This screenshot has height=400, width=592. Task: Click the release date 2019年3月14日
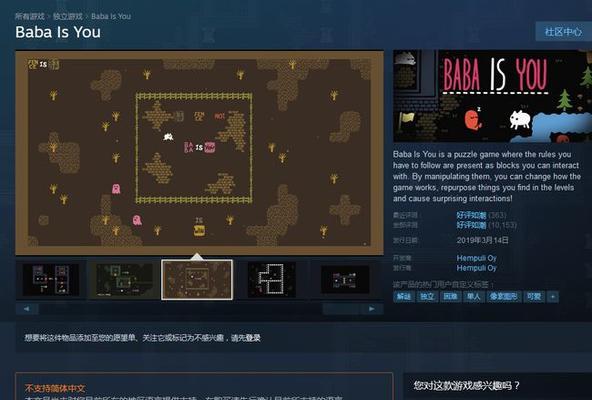tap(483, 240)
